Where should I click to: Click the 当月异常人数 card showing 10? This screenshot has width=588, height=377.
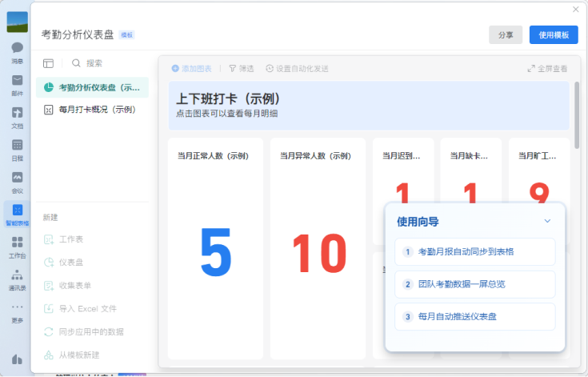click(x=318, y=249)
